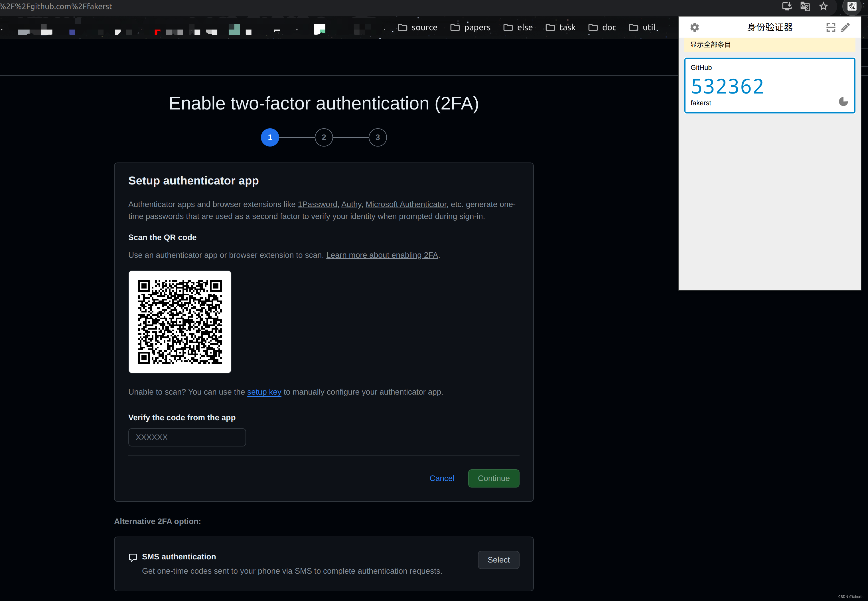Open the doc bookmarks folder
This screenshot has height=601, width=868.
602,27
